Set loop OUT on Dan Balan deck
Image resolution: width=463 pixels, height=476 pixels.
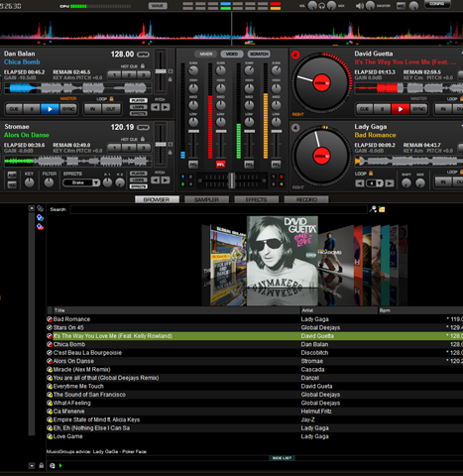pos(111,109)
